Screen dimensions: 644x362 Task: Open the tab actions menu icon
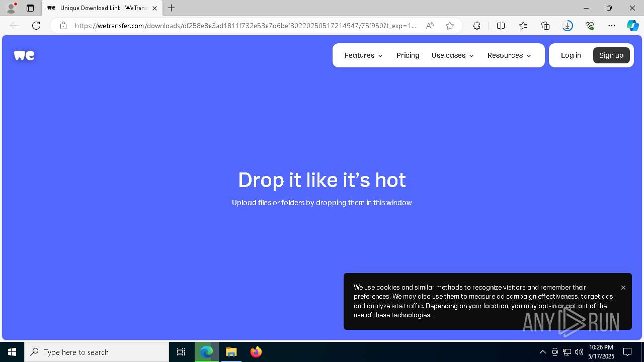(30, 8)
